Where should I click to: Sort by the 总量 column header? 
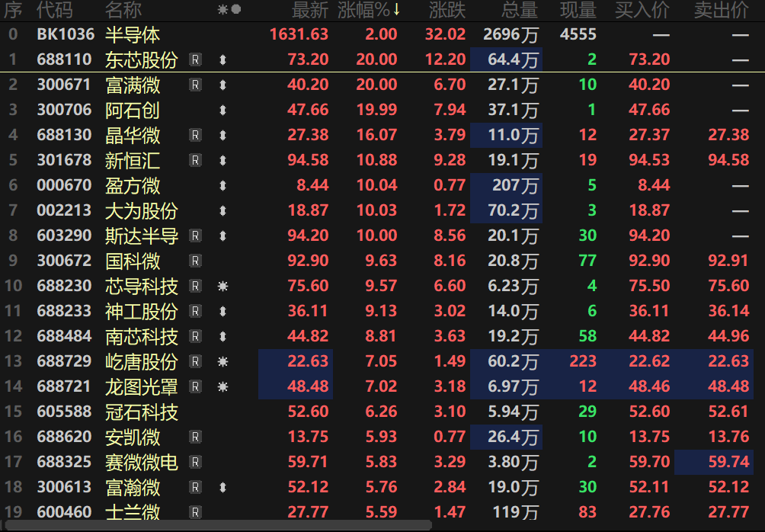pos(520,10)
